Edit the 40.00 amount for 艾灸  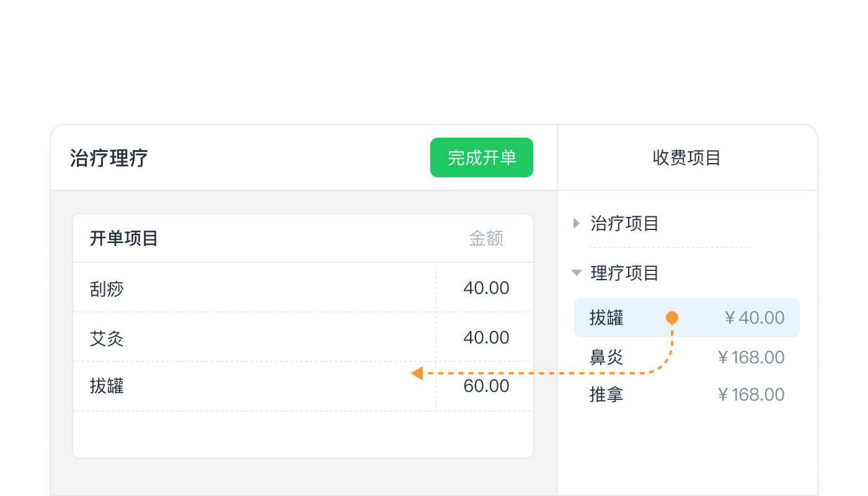[486, 338]
